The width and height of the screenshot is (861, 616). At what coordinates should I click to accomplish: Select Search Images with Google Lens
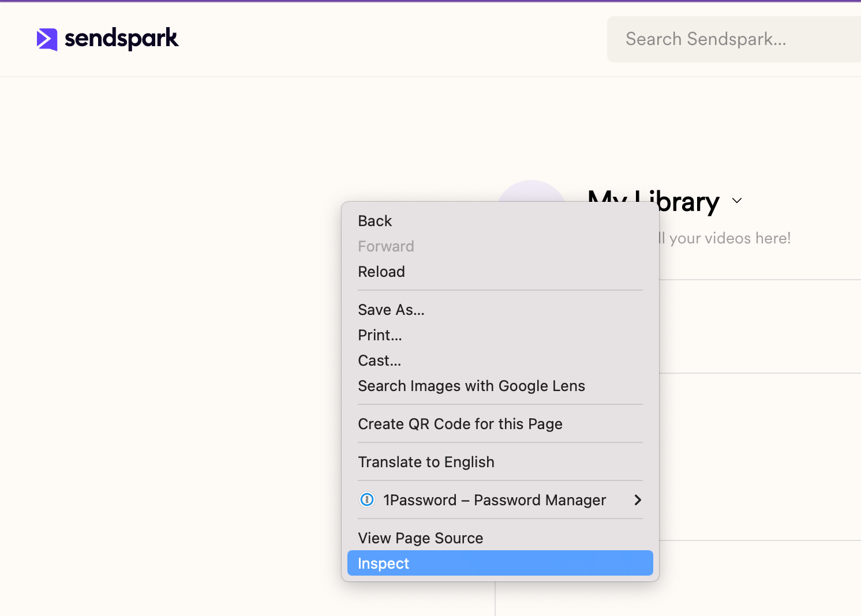tap(500, 386)
